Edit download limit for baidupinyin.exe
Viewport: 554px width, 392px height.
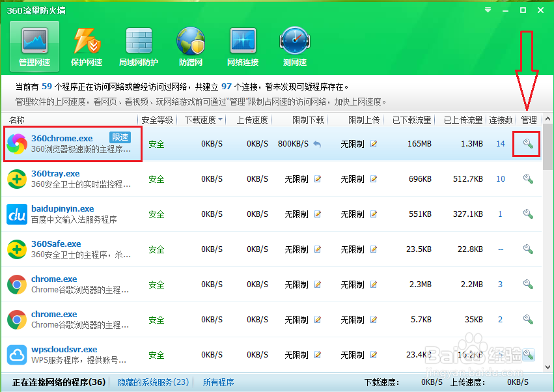pyautogui.click(x=318, y=214)
